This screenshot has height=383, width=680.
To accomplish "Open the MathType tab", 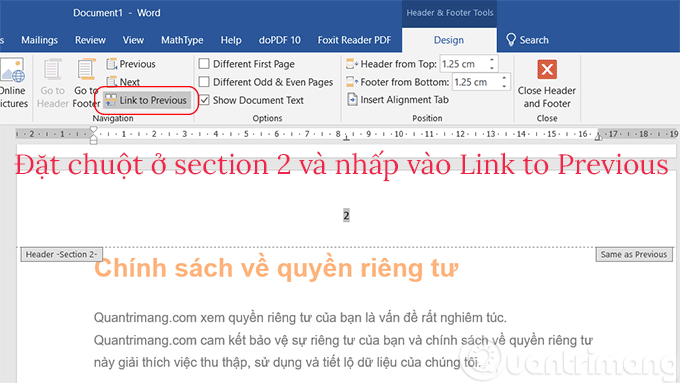I will coord(182,40).
